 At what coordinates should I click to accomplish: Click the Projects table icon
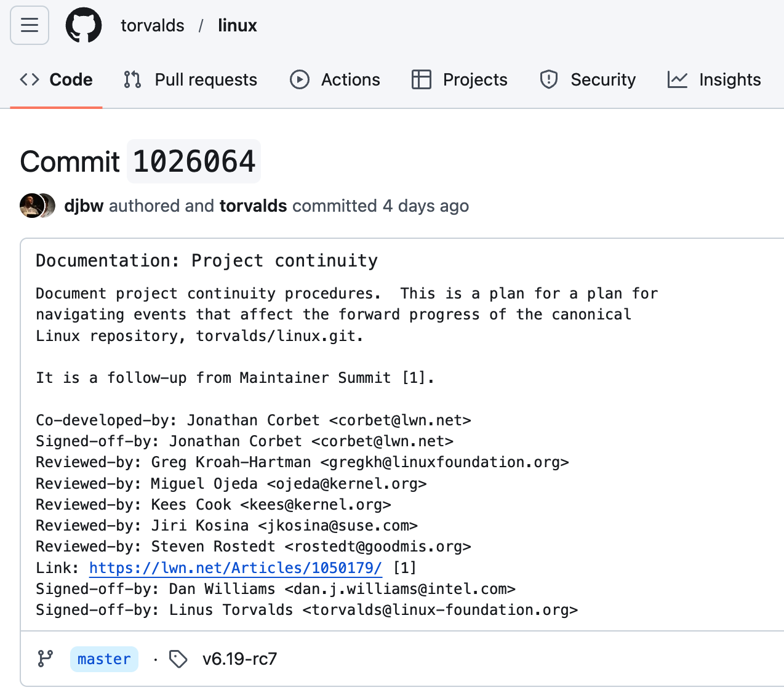(422, 79)
